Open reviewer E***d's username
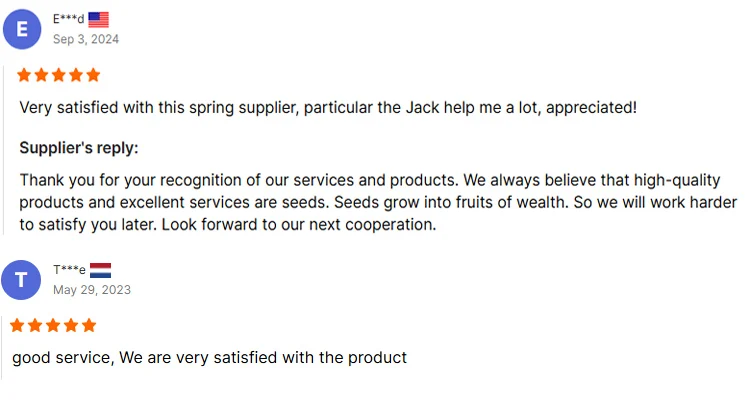The image size is (750, 400). coord(68,19)
